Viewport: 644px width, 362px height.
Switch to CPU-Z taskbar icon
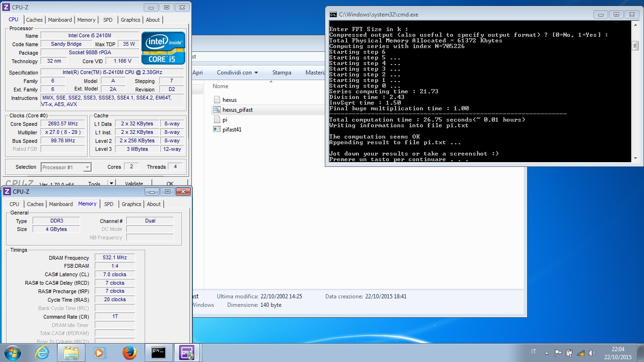click(187, 353)
